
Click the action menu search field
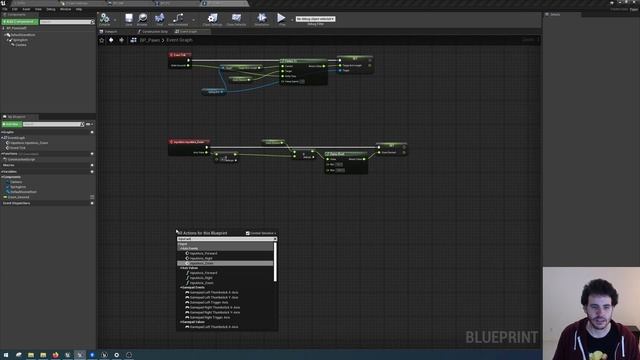(x=227, y=239)
